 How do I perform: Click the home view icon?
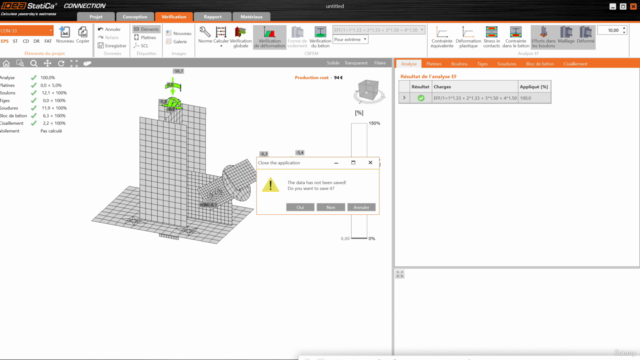6,63
